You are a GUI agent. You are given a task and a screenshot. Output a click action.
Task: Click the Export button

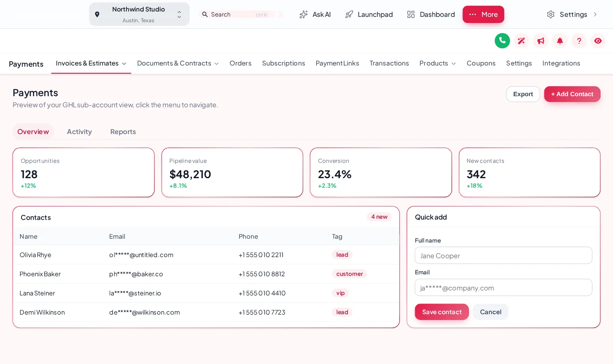click(x=523, y=94)
